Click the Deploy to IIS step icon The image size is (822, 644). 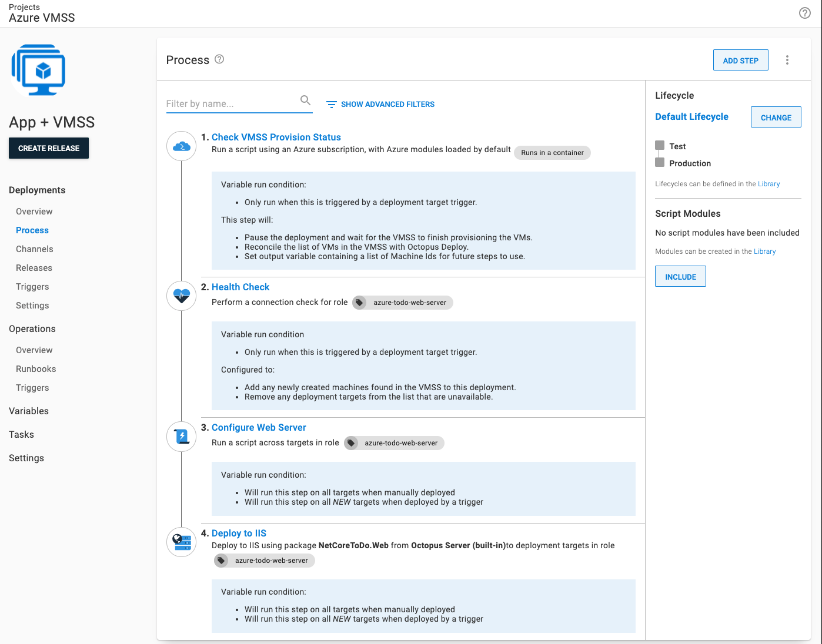tap(181, 542)
